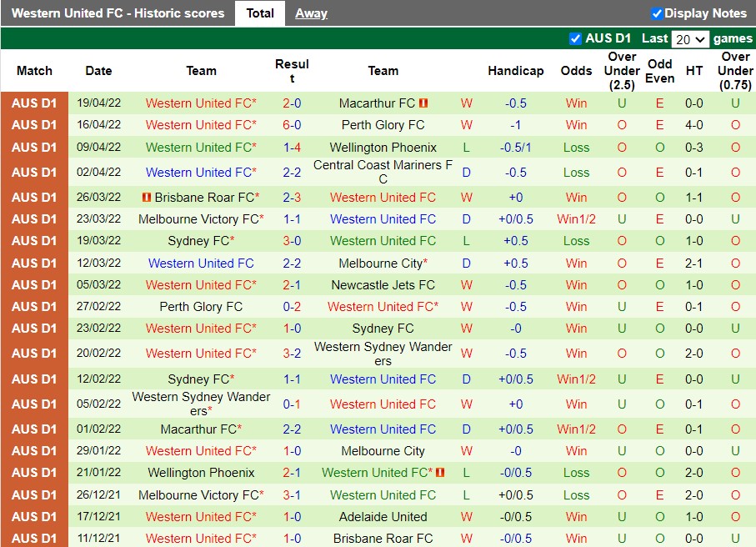Open the Central Coast Mariners FC link
This screenshot has height=547, width=756.
383,168
